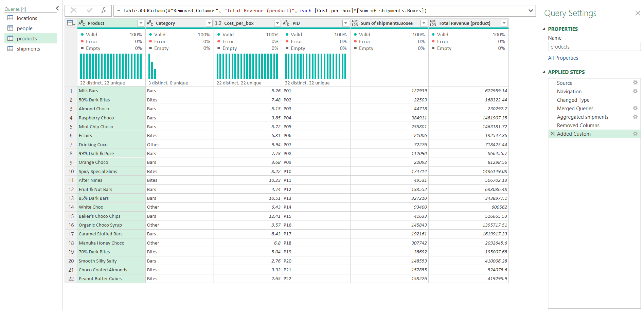Screen dimensions: 644x310
Task: Expand the formula bar with chevron
Action: coord(530,11)
